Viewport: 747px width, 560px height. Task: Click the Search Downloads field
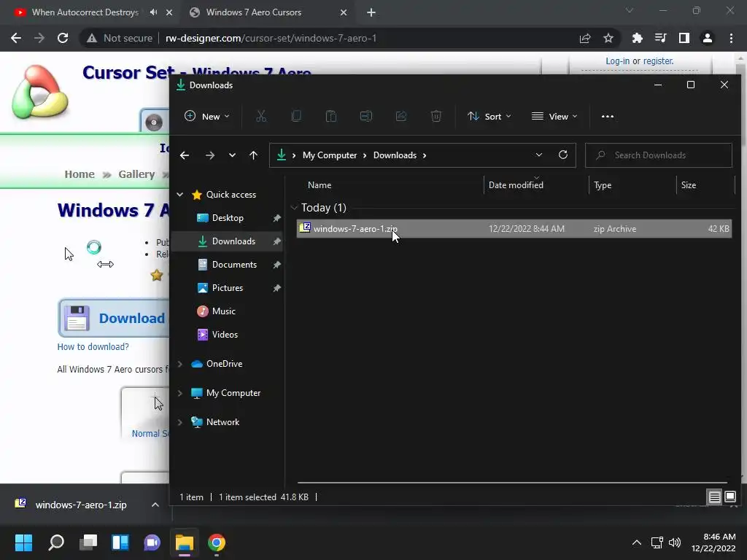tap(659, 155)
